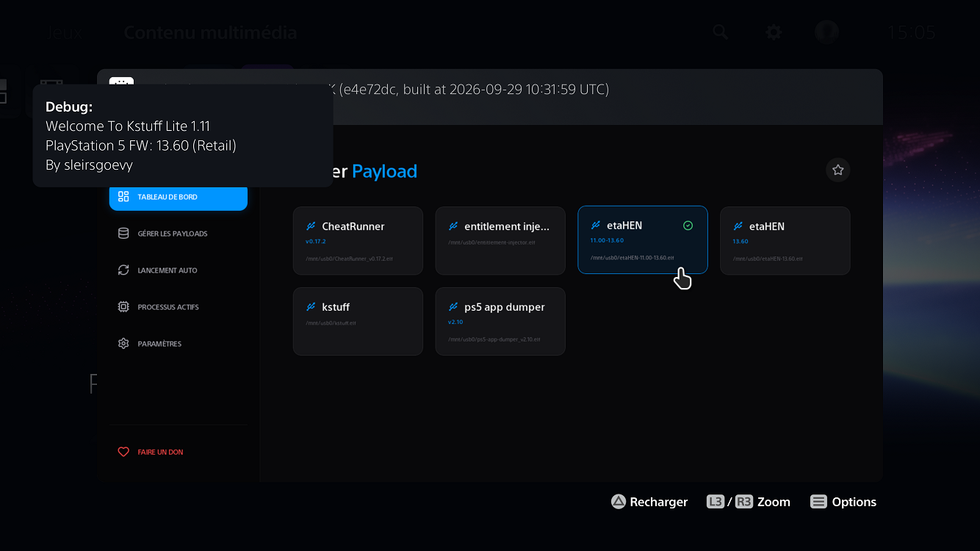The height and width of the screenshot is (551, 980).
Task: Open search with the magnifier icon
Action: pyautogui.click(x=721, y=32)
